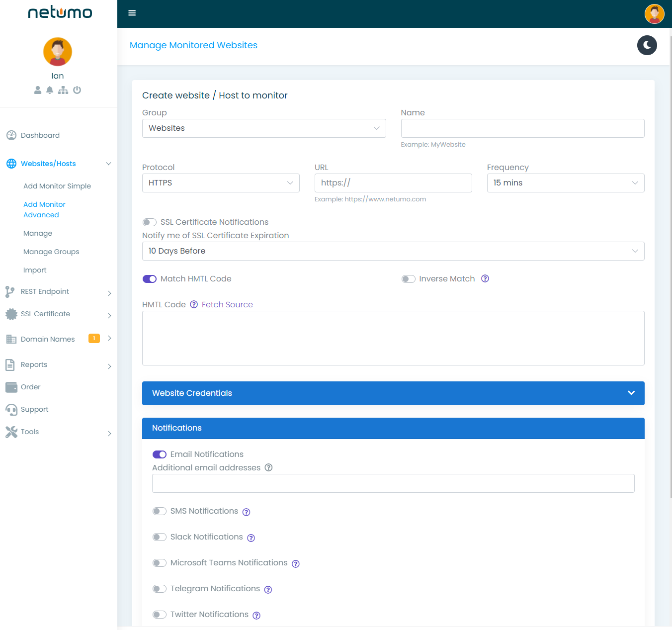Click the Fetch Source link
This screenshot has width=672, height=630.
pos(227,304)
